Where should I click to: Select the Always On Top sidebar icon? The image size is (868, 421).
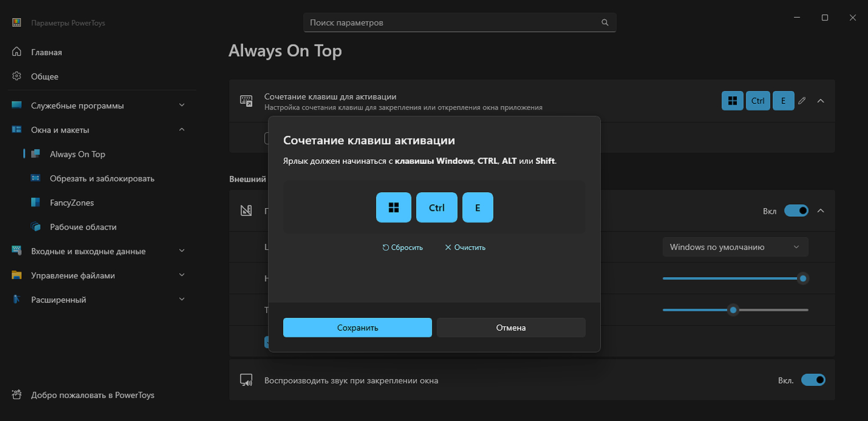tap(35, 154)
